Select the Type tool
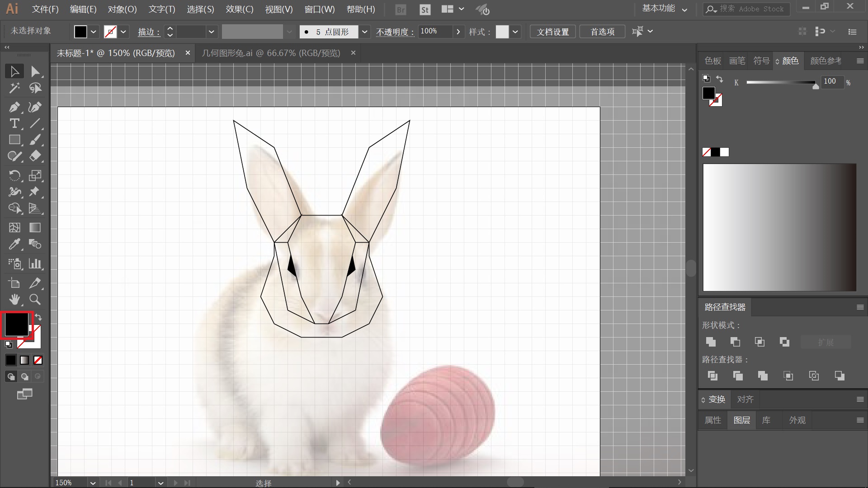This screenshot has width=868, height=488. click(14, 123)
